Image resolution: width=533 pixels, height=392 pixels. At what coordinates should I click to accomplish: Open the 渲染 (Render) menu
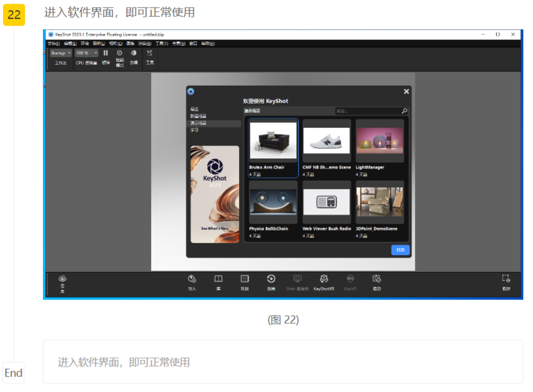click(x=145, y=43)
